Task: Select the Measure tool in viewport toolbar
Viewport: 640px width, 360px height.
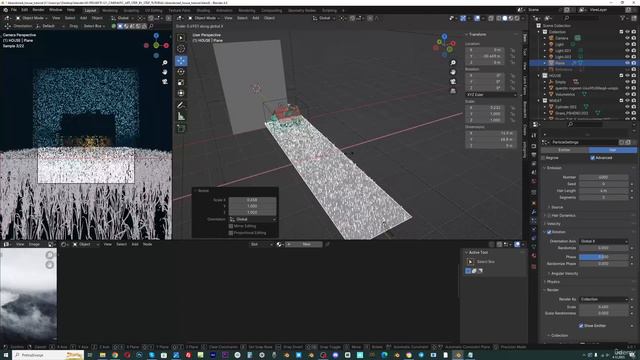Action: (x=181, y=116)
